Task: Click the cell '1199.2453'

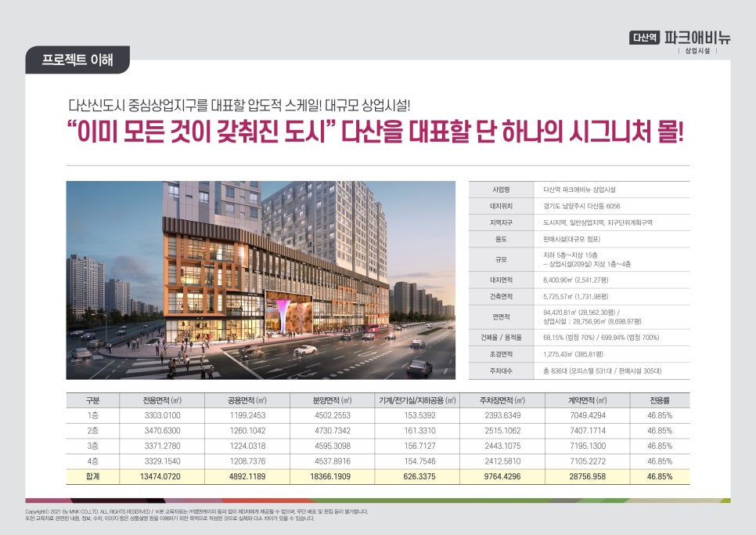Action: click(x=247, y=415)
